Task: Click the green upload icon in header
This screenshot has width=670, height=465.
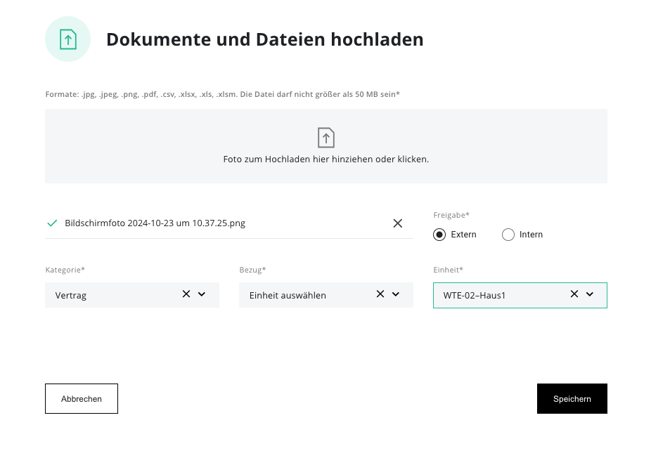Action: pos(67,39)
